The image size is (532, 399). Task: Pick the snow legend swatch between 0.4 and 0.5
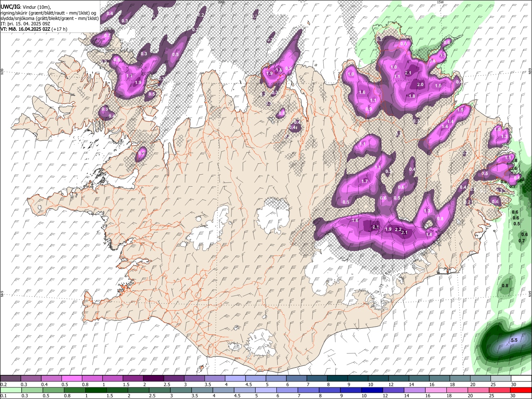click(52, 379)
